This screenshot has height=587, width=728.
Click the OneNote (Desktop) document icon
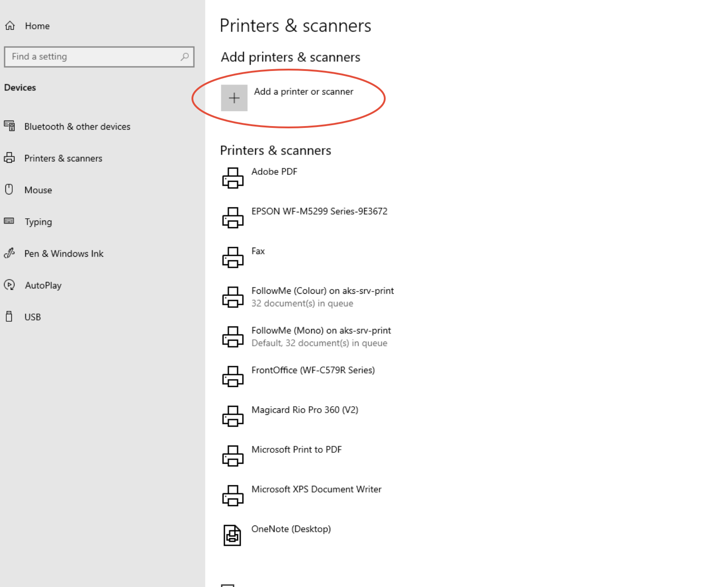(x=233, y=535)
